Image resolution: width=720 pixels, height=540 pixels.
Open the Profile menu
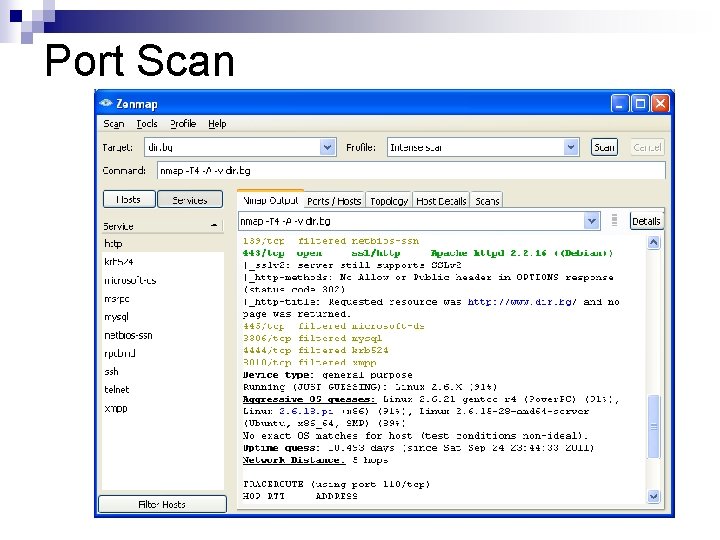click(183, 124)
